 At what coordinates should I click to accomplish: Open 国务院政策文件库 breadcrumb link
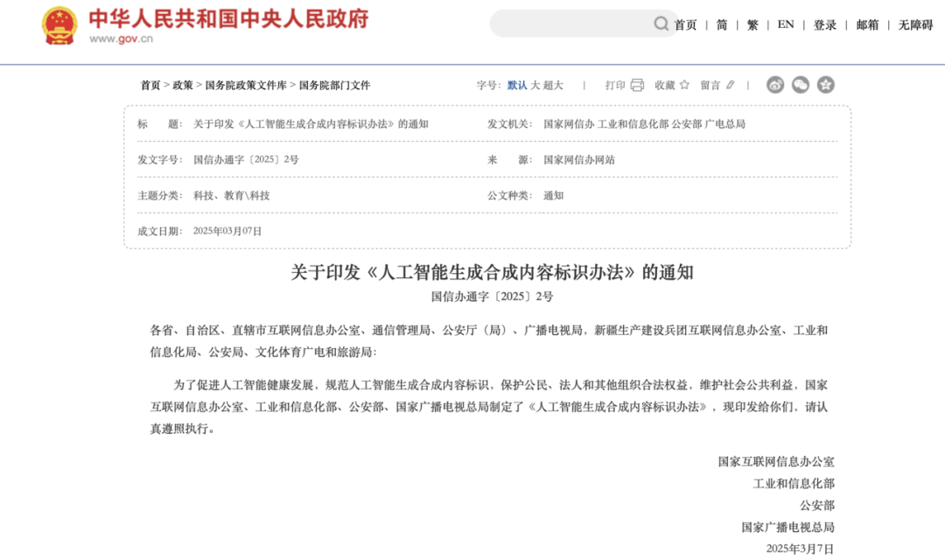(246, 85)
